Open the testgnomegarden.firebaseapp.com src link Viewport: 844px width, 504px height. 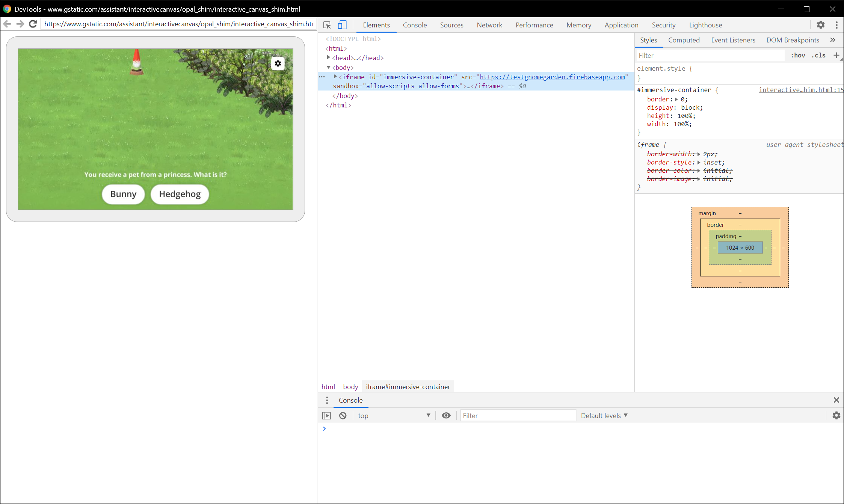(552, 77)
